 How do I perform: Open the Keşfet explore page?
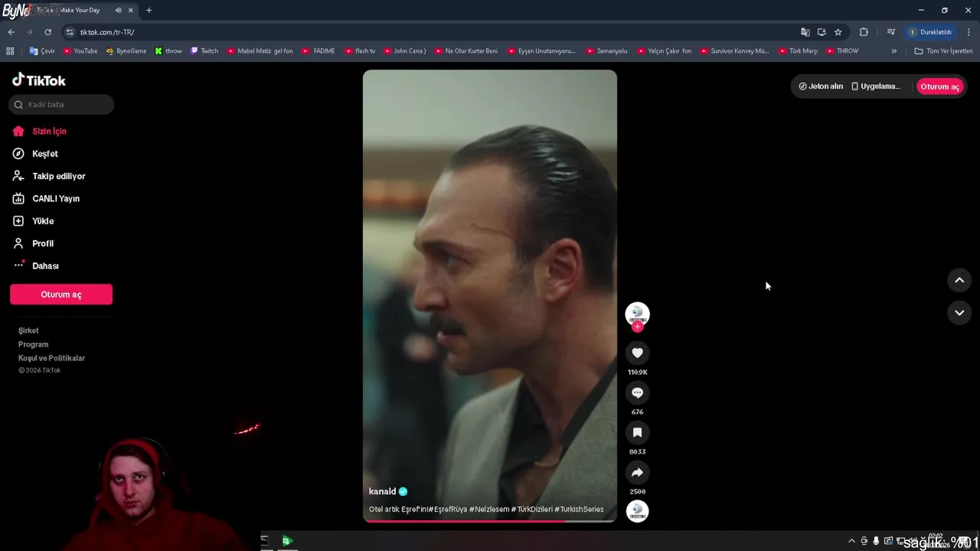[35, 154]
